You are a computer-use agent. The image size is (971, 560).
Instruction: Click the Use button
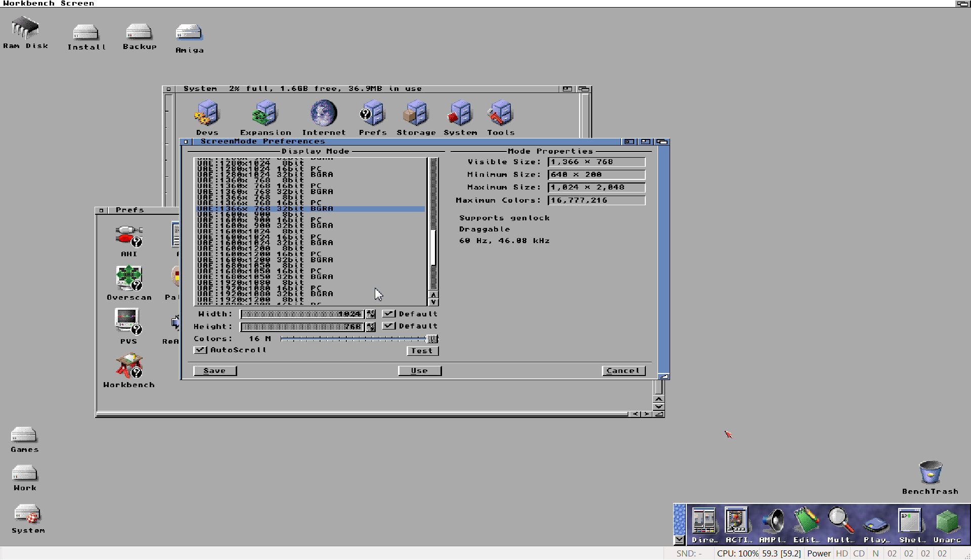click(x=420, y=371)
